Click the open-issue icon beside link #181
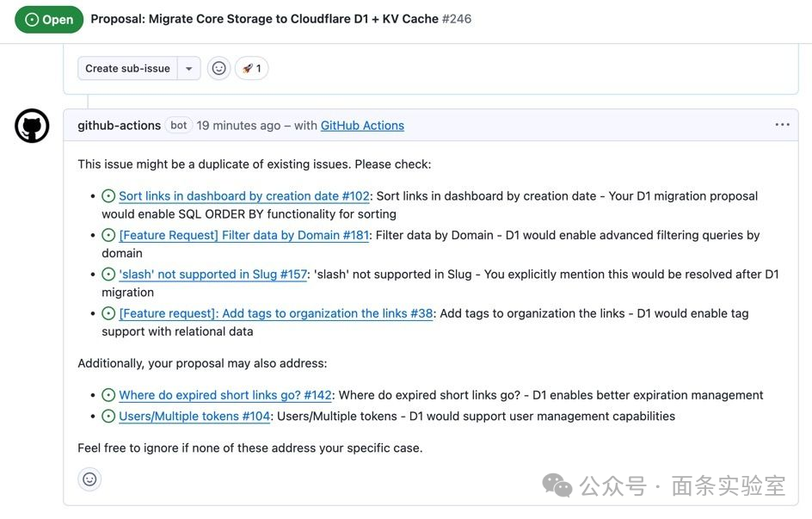The height and width of the screenshot is (519, 812). pyautogui.click(x=108, y=234)
